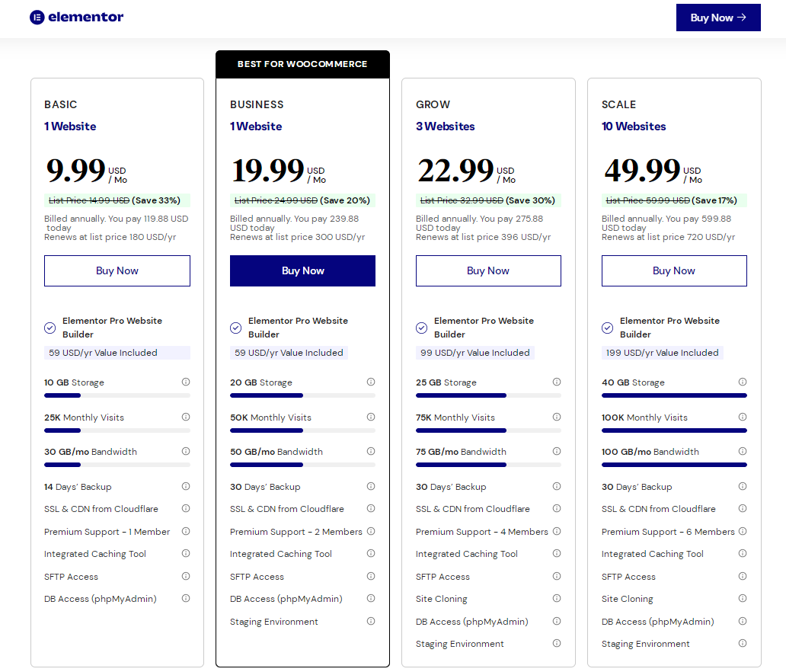786x672 pixels.
Task: Buy the Basic plan
Action: [117, 270]
